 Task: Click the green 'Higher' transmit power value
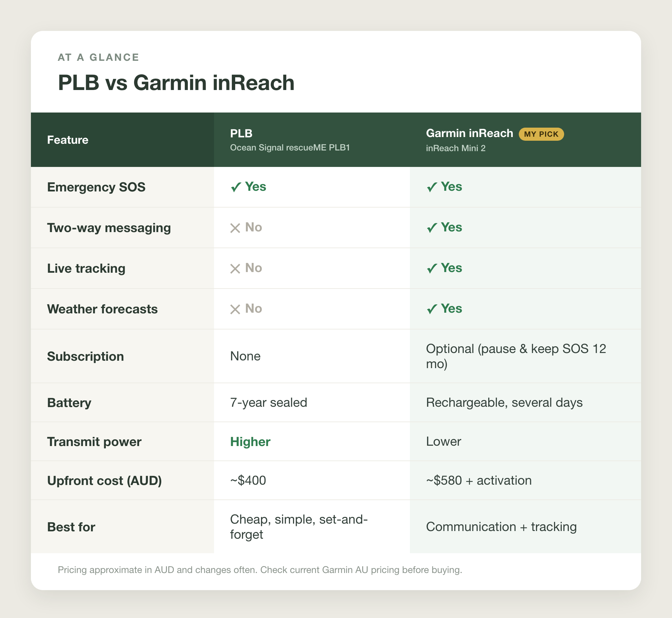250,442
